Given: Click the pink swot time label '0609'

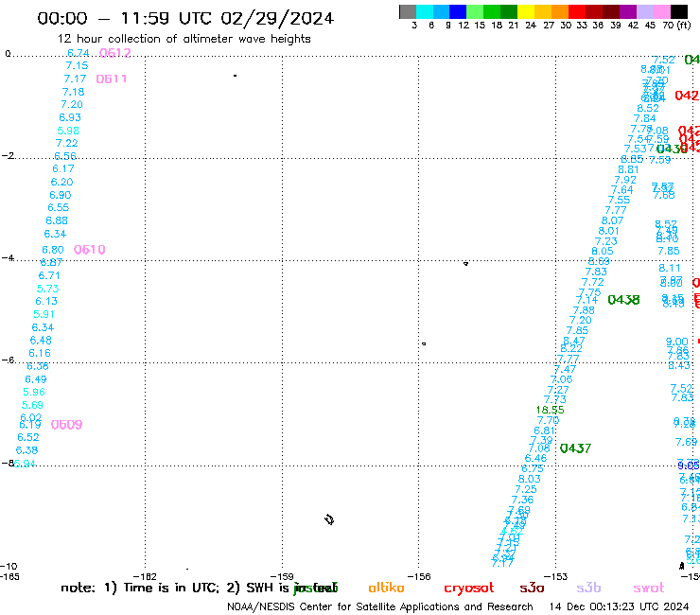Looking at the screenshot, I should [66, 425].
